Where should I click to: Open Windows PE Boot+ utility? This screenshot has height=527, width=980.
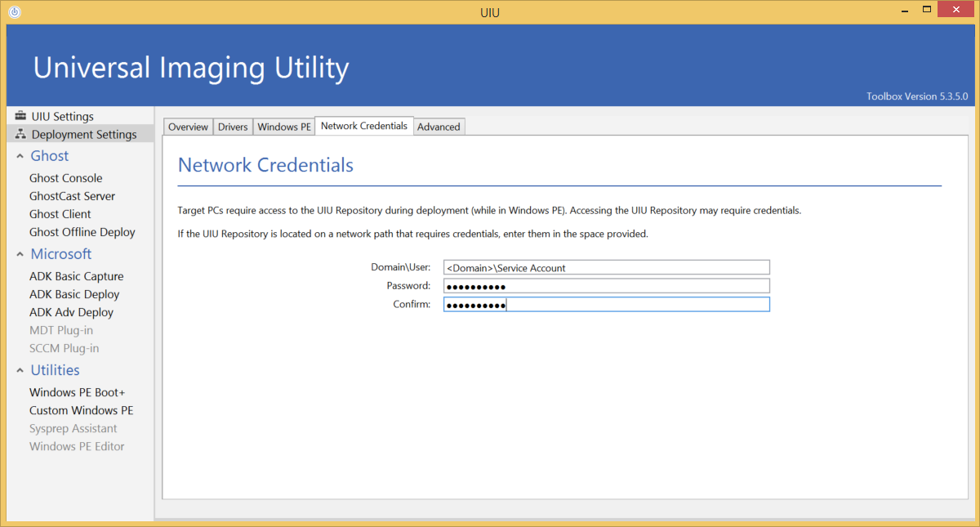point(78,392)
